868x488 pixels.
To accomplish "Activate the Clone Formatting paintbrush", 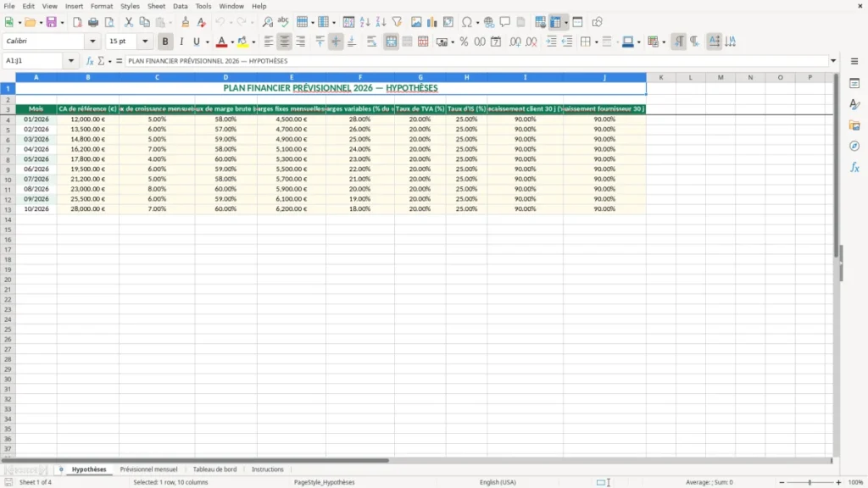I will click(186, 22).
